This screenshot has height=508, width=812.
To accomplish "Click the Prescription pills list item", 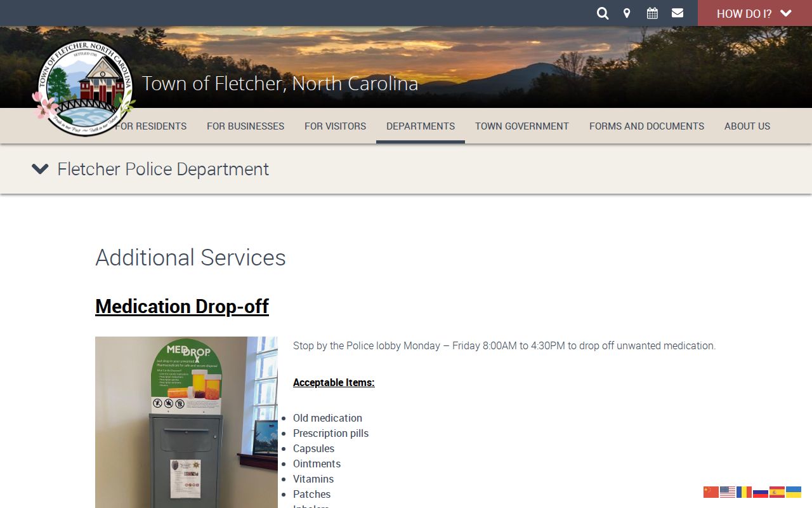I will (x=331, y=433).
